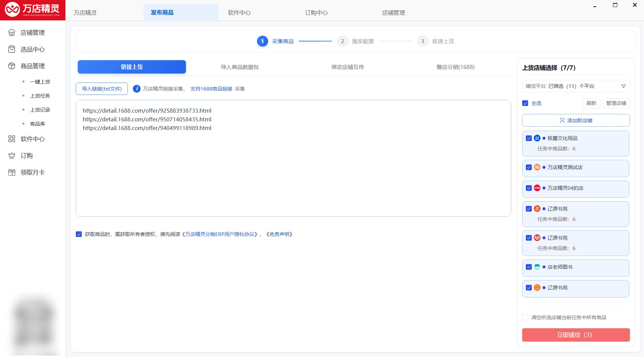Click step 1 circle 采集商品
This screenshot has width=644, height=357.
[262, 41]
